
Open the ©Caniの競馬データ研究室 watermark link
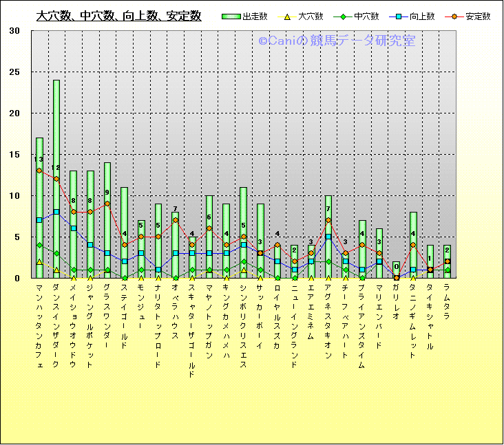(x=337, y=41)
